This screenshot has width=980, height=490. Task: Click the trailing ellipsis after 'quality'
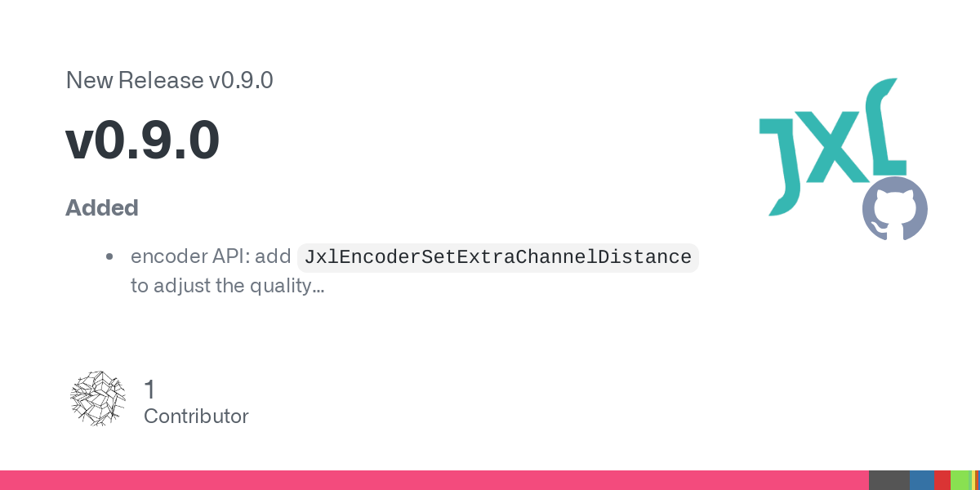click(319, 289)
